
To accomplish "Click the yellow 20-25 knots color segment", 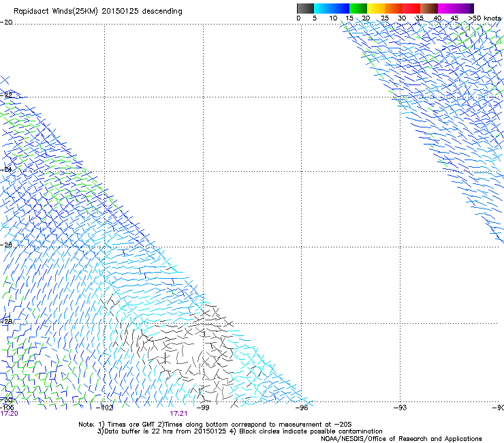I will coord(376,8).
